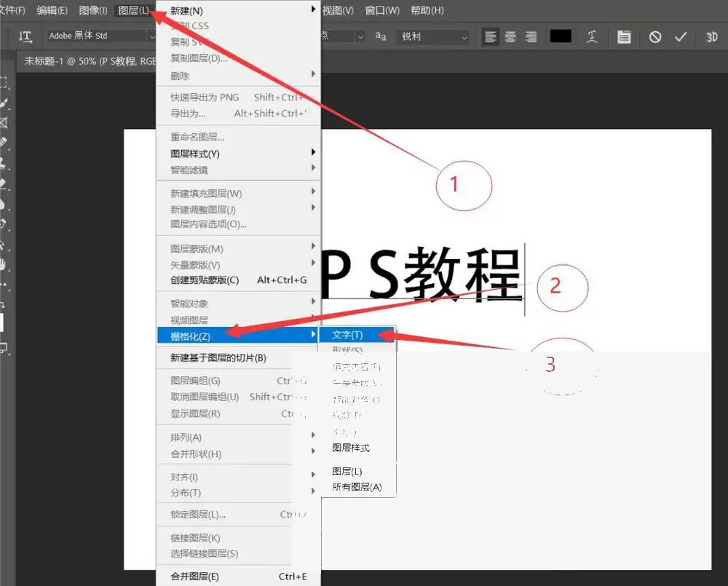Expand the 新建(N) submenu

pyautogui.click(x=239, y=10)
